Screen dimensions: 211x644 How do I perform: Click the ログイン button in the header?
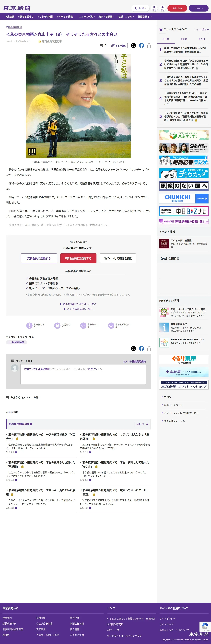click(199, 8)
